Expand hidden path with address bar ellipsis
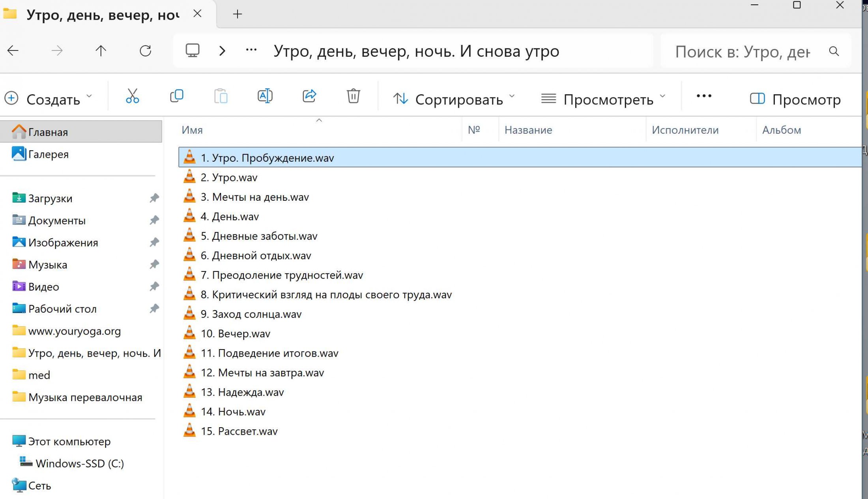Screen dimensions: 868x499 tap(251, 50)
